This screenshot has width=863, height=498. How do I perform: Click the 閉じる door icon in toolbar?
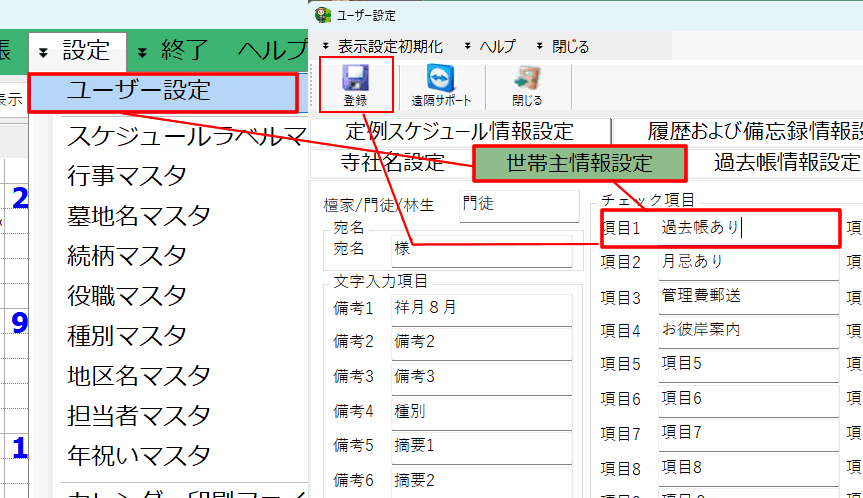[x=527, y=80]
